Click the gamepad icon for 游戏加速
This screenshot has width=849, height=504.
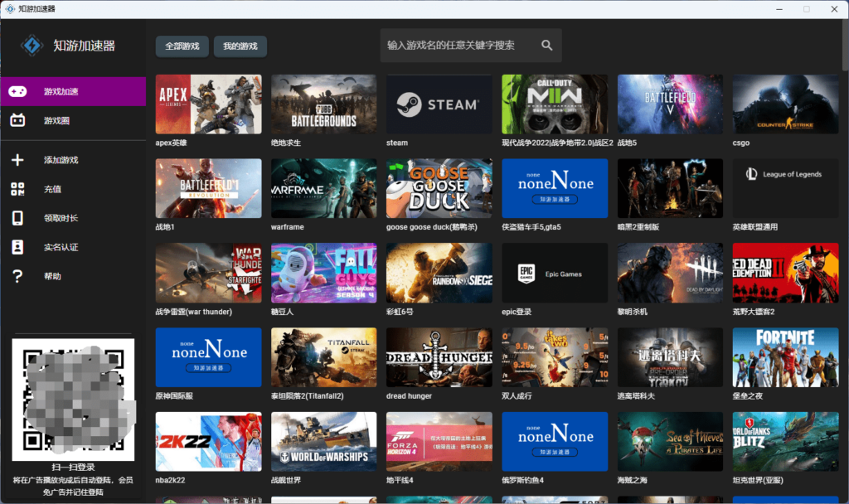(17, 91)
